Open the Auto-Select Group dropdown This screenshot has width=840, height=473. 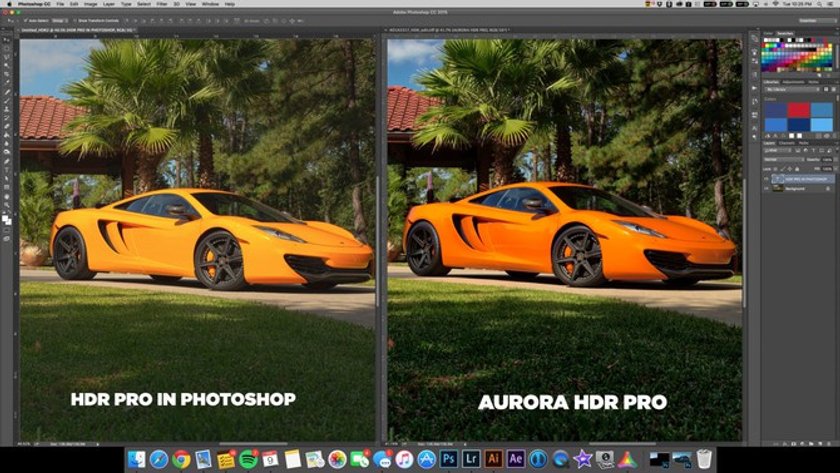[x=59, y=20]
